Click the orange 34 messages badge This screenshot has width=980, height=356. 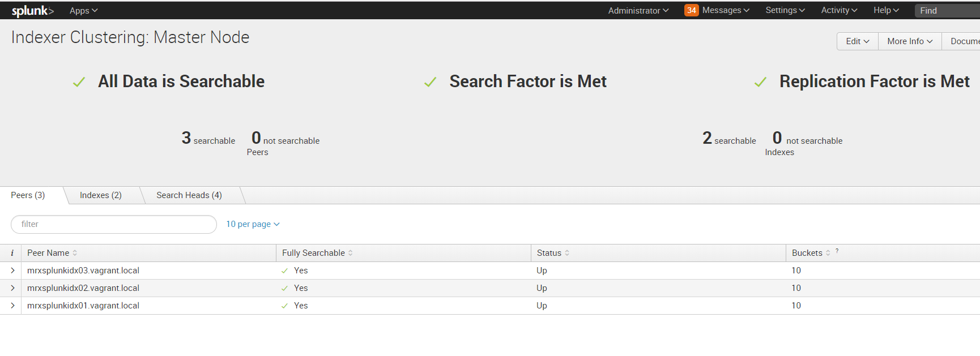[691, 10]
